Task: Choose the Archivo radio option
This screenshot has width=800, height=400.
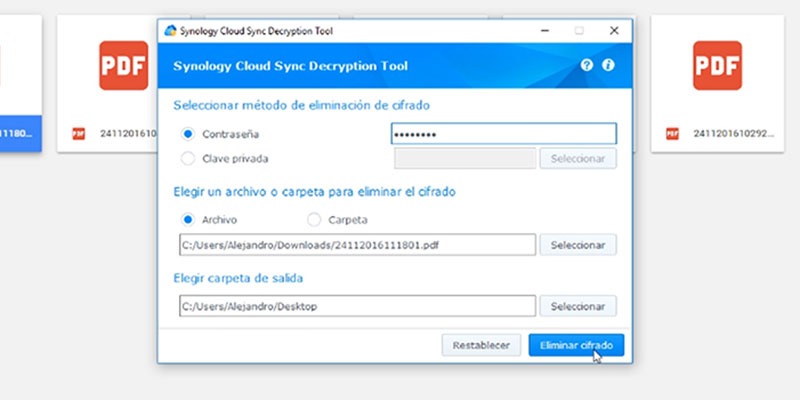Action: click(x=188, y=220)
